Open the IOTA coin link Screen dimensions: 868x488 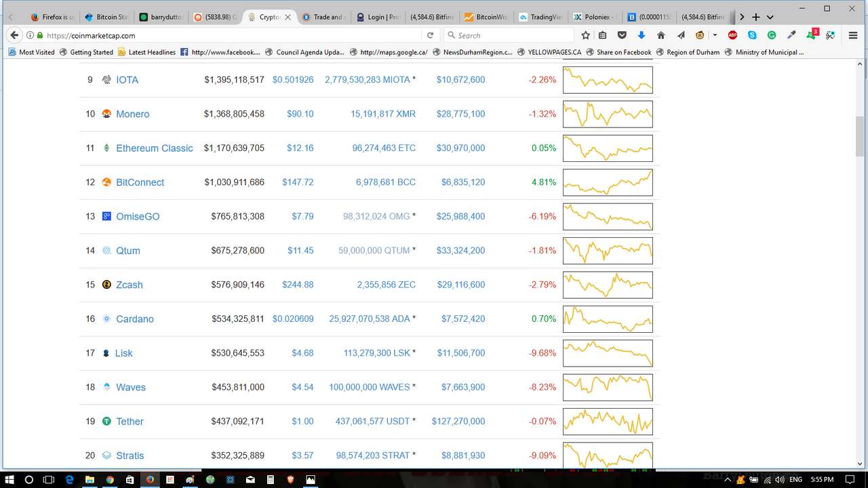coord(127,80)
